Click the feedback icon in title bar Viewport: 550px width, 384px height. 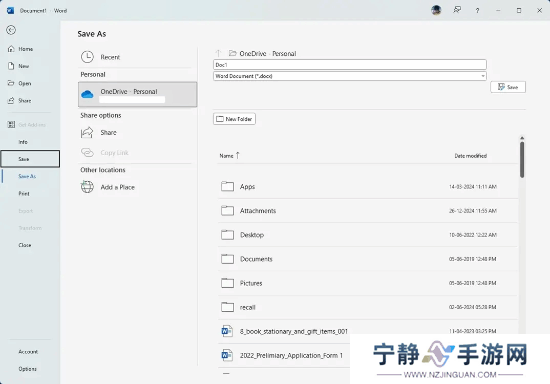click(457, 10)
